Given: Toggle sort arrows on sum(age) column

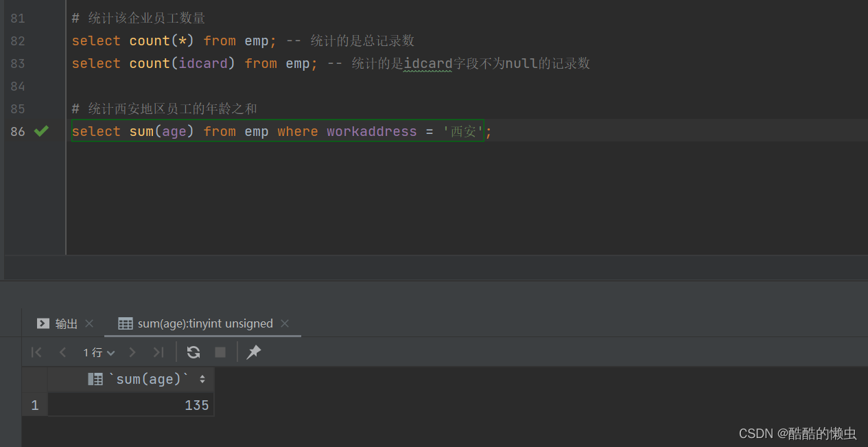Looking at the screenshot, I should pyautogui.click(x=202, y=379).
